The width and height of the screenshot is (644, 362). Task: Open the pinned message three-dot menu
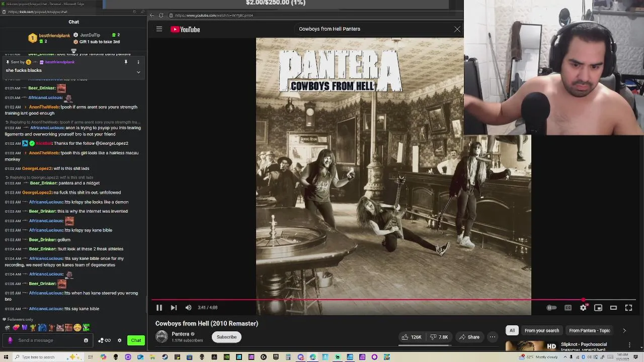[x=138, y=62]
